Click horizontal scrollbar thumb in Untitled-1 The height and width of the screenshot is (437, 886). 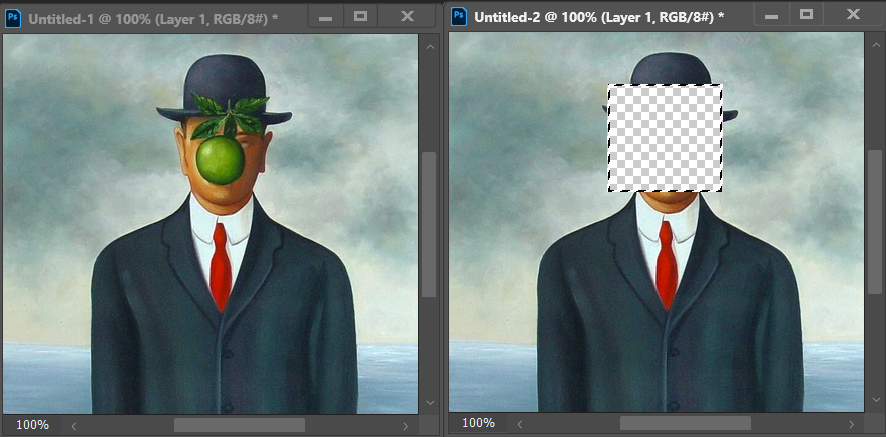click(239, 425)
